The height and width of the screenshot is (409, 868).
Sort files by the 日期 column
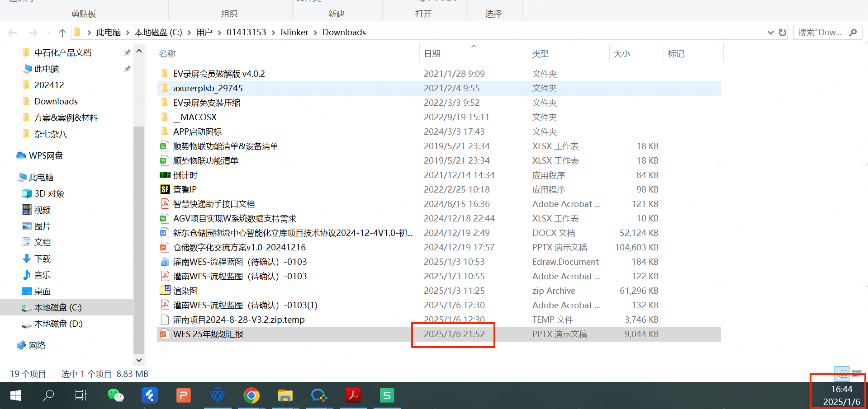point(432,54)
